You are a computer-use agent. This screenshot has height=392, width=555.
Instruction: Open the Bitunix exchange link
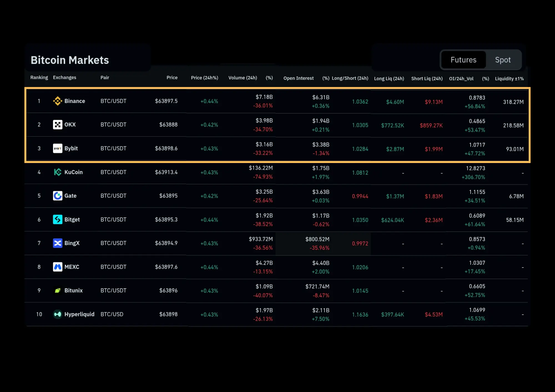coord(74,291)
